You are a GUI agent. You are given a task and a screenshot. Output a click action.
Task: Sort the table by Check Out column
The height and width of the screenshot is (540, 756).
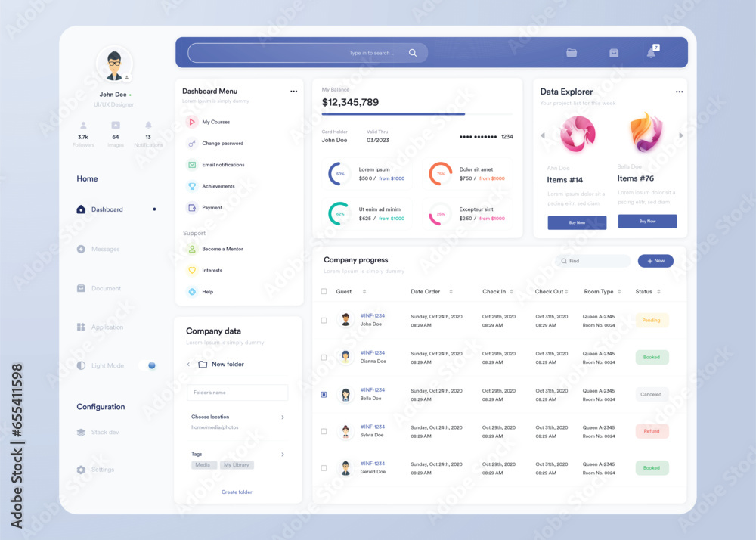click(x=566, y=292)
